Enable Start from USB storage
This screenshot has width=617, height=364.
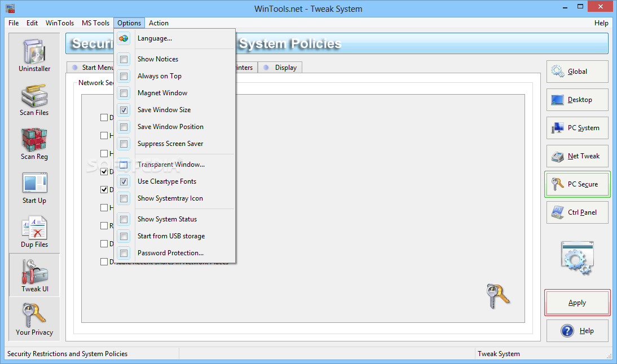point(175,236)
